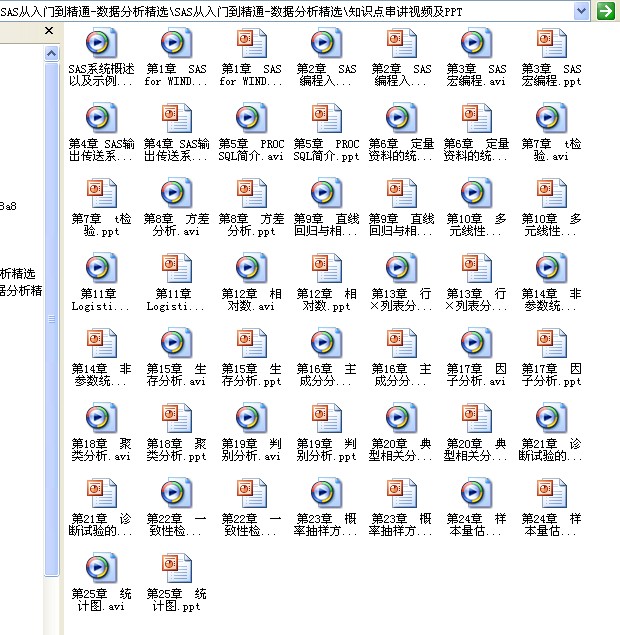Click the file name 第21章 诊断试验的... under the video icon
The height and width of the screenshot is (635, 620).
tap(551, 450)
